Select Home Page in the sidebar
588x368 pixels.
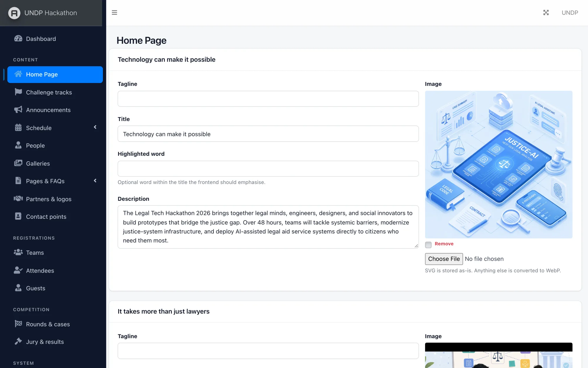point(55,74)
